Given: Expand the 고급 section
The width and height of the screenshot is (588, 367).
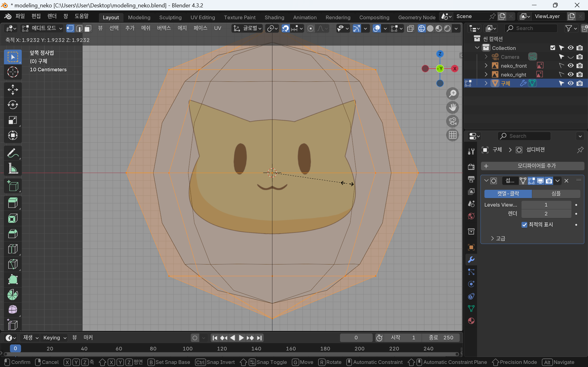Looking at the screenshot, I should [498, 238].
